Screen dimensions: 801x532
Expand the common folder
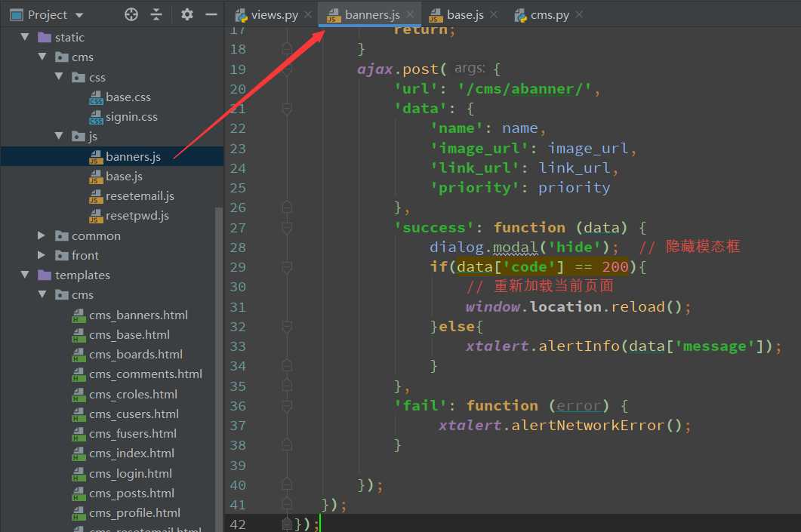point(42,235)
